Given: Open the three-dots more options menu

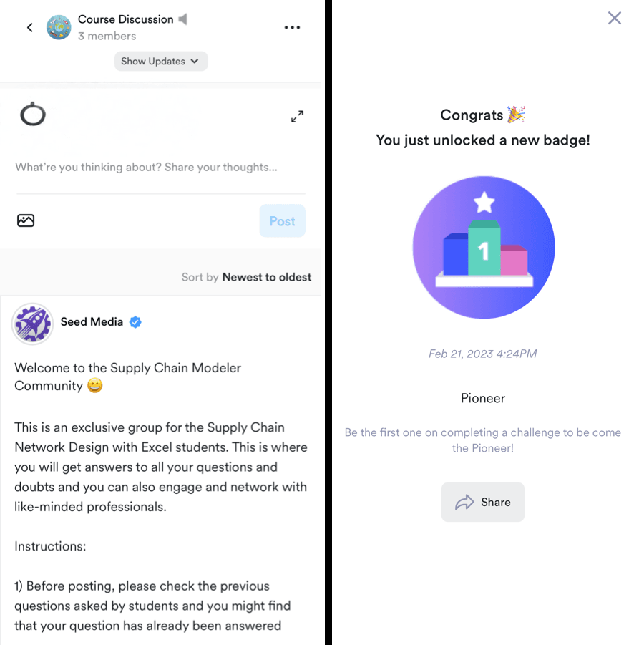Looking at the screenshot, I should [292, 27].
